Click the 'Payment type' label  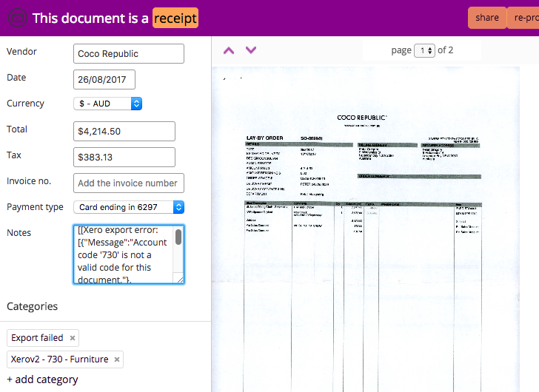[x=35, y=207]
